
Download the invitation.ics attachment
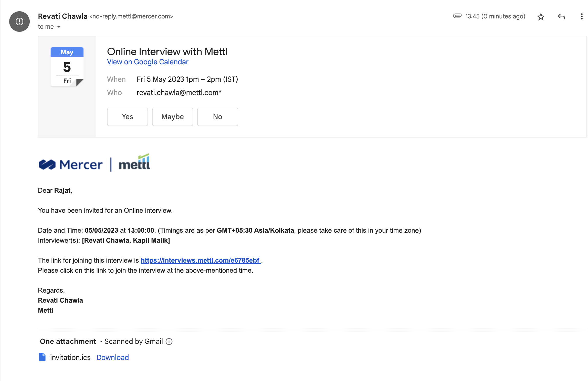(113, 357)
